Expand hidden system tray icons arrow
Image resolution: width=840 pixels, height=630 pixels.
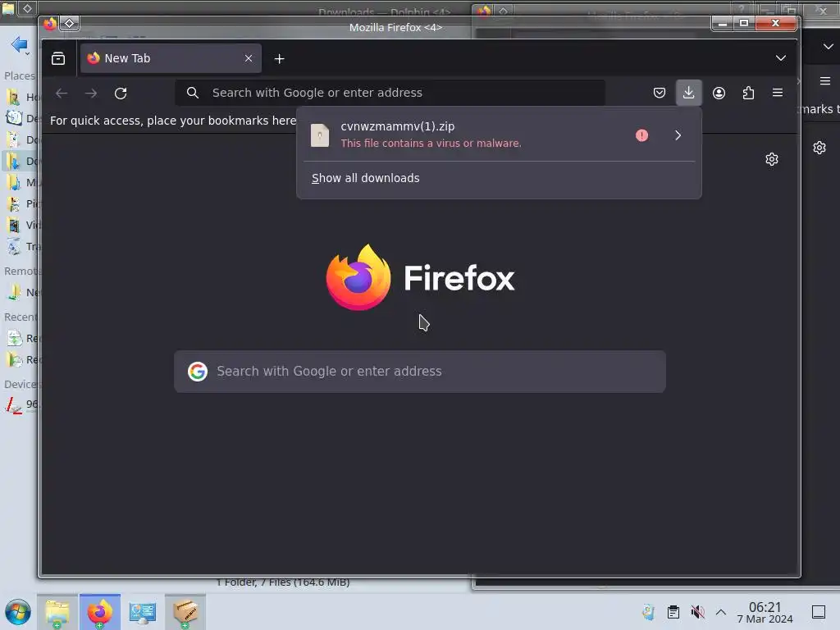point(721,612)
